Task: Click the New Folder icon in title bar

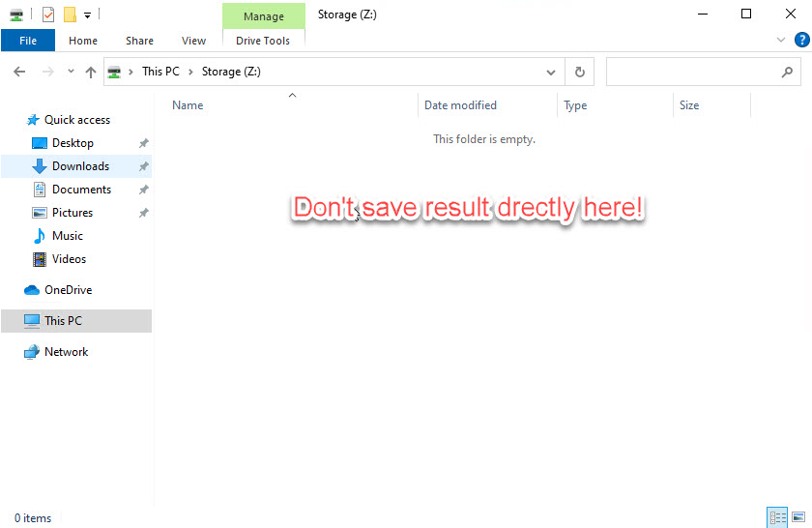Action: (70, 15)
